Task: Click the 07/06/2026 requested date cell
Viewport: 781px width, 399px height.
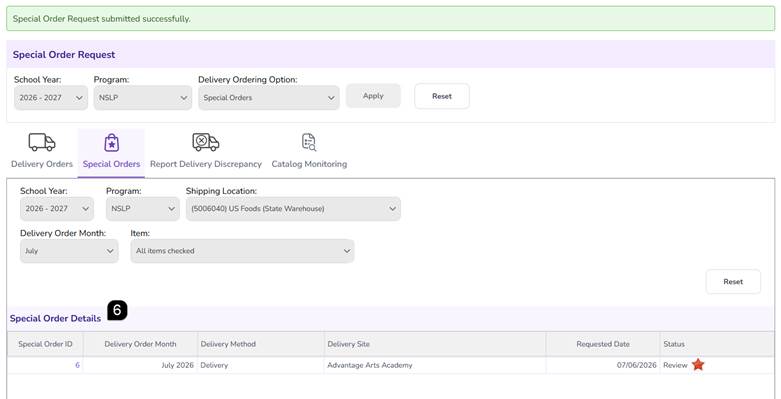Action: [x=603, y=365]
